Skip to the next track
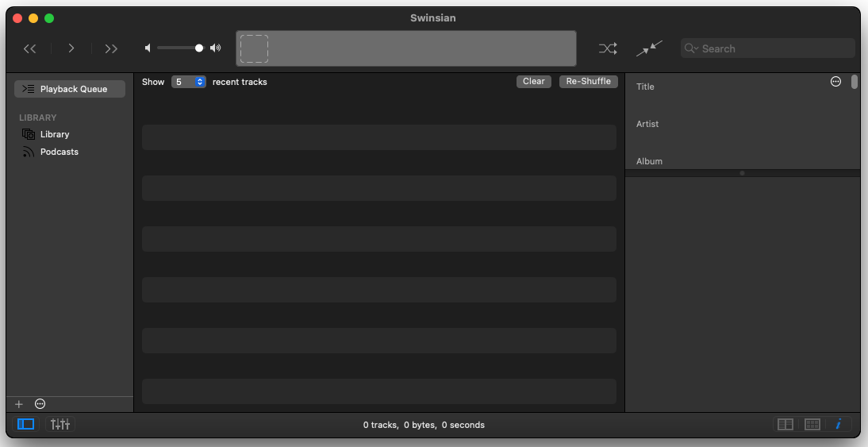Viewport: 868px width, 447px height. click(111, 48)
